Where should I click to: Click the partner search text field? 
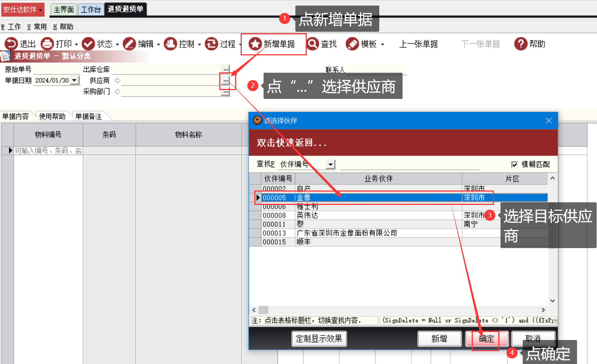point(410,165)
